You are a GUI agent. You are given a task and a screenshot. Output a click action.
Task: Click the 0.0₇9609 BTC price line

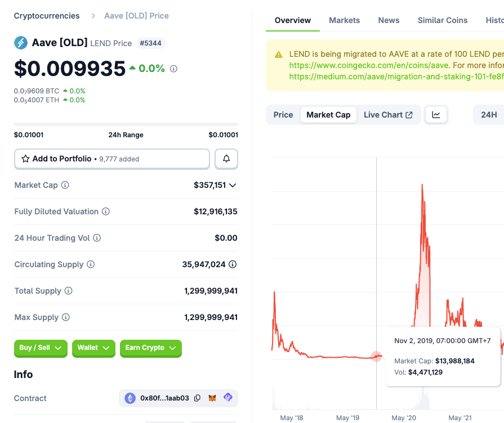coord(50,91)
